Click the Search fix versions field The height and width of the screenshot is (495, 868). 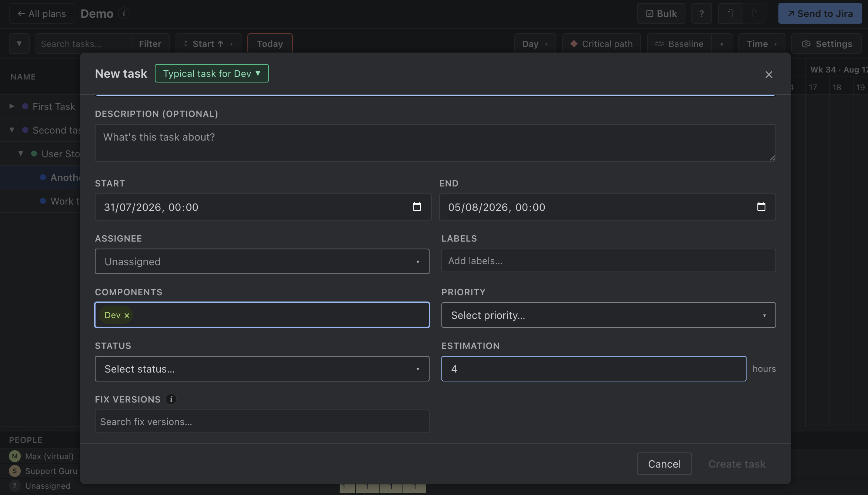[262, 421]
